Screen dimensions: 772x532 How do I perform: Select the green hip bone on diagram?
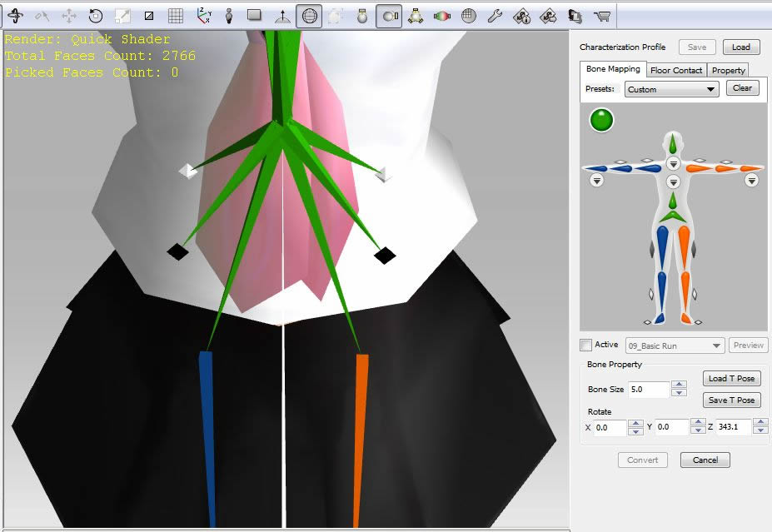point(673,216)
